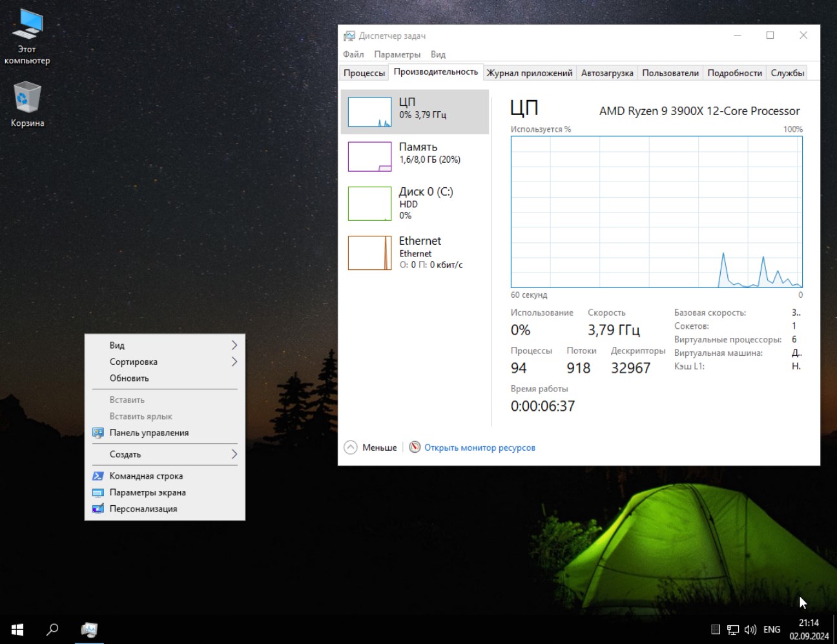Viewport: 837px width, 644px height.
Task: Click the 'Используется %' graph label
Action: point(541,129)
